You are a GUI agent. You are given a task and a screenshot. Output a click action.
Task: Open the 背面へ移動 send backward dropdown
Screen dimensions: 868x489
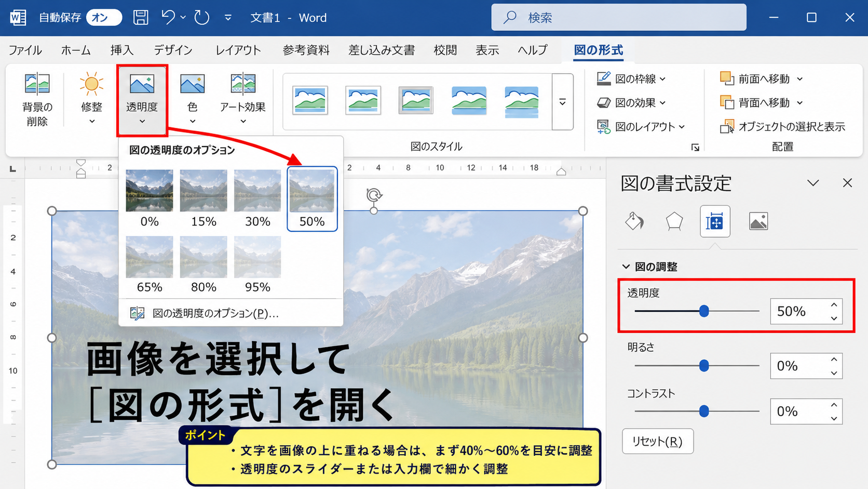800,103
